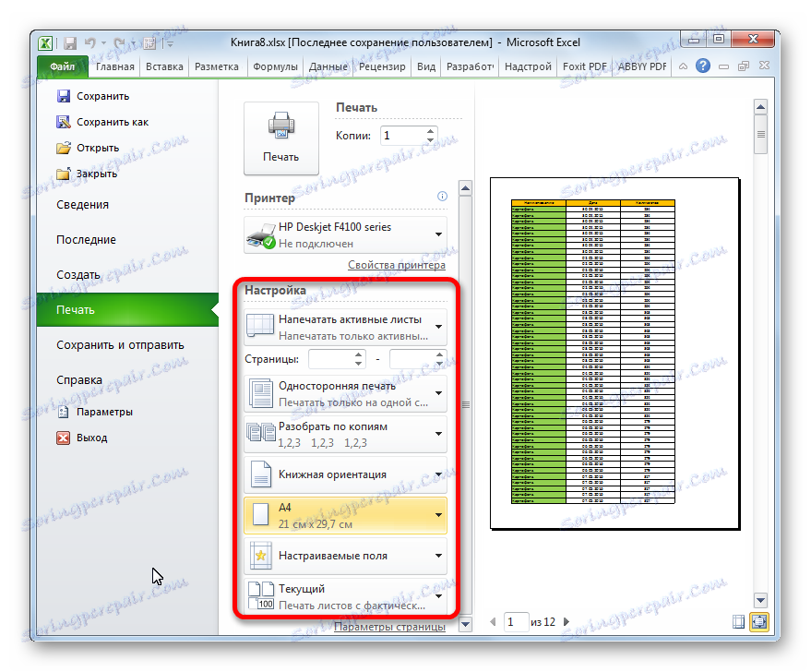Open the Данные ribbon tab
The width and height of the screenshot is (811, 672).
[x=328, y=66]
